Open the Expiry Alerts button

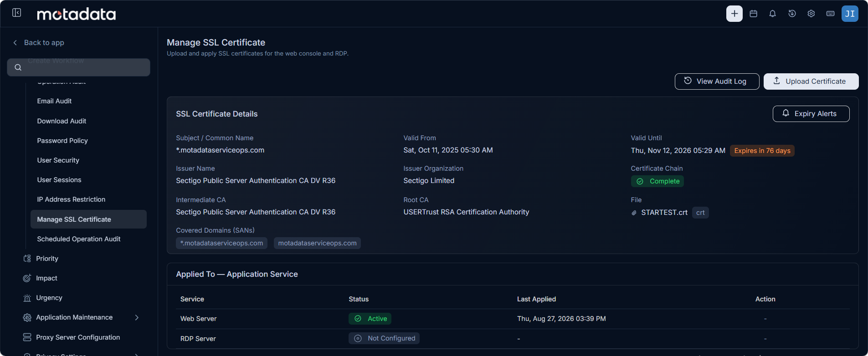tap(811, 114)
